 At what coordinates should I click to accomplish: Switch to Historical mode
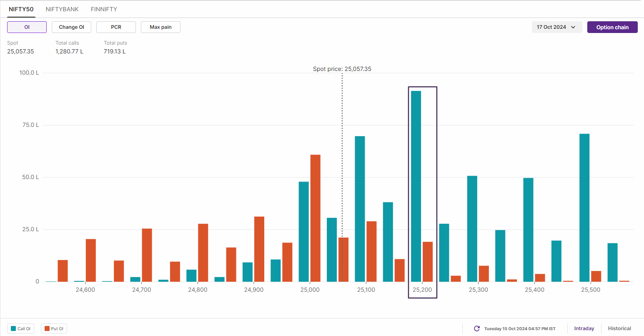coord(619,328)
